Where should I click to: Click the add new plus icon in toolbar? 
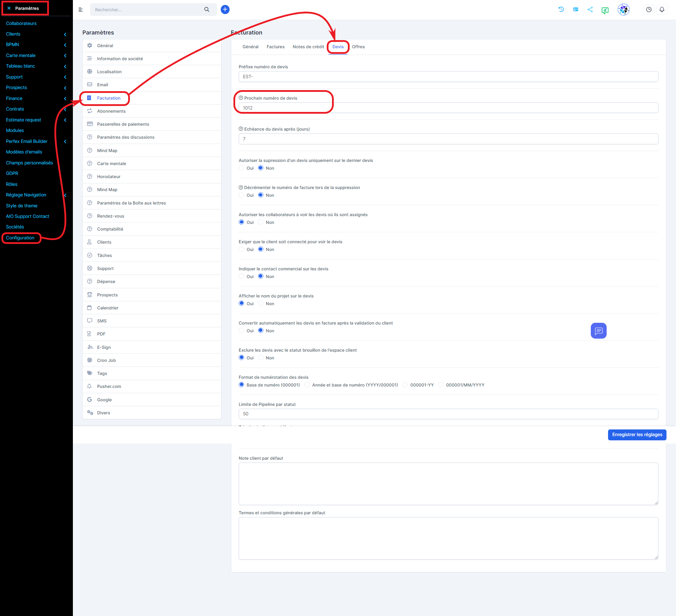click(x=225, y=10)
